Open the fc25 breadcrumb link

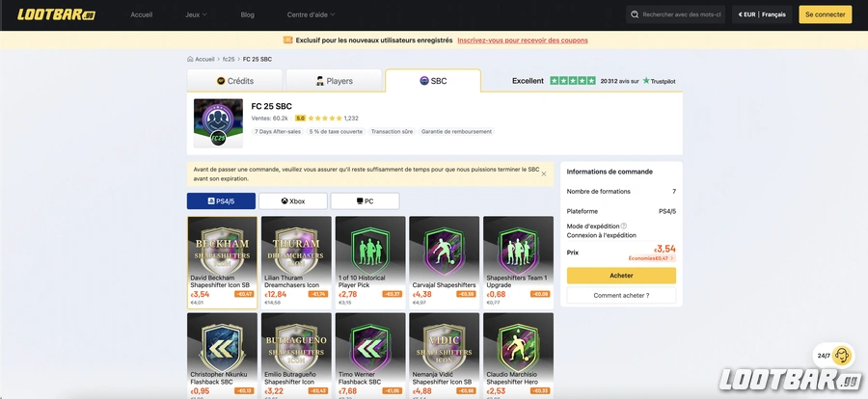(x=229, y=59)
